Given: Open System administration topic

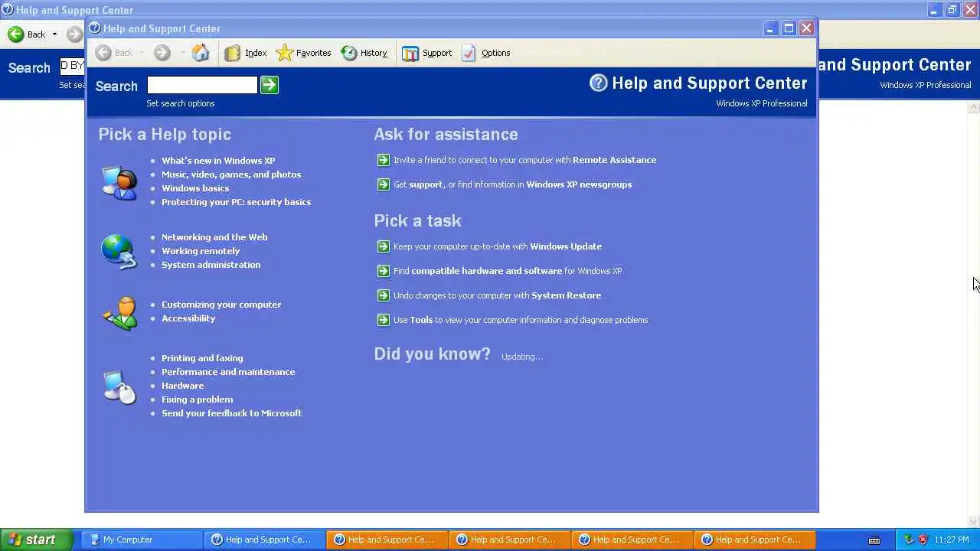Looking at the screenshot, I should coord(211,265).
